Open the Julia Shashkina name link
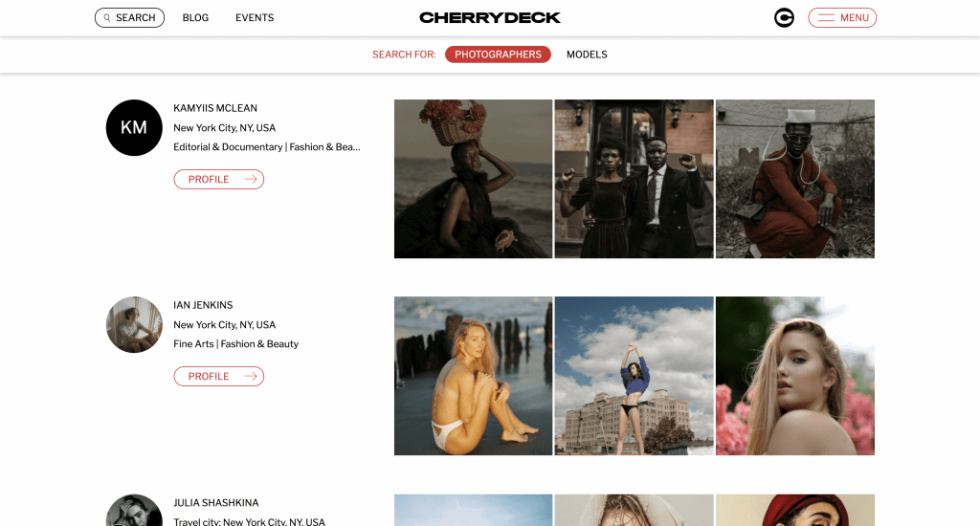This screenshot has width=980, height=526. pos(215,502)
